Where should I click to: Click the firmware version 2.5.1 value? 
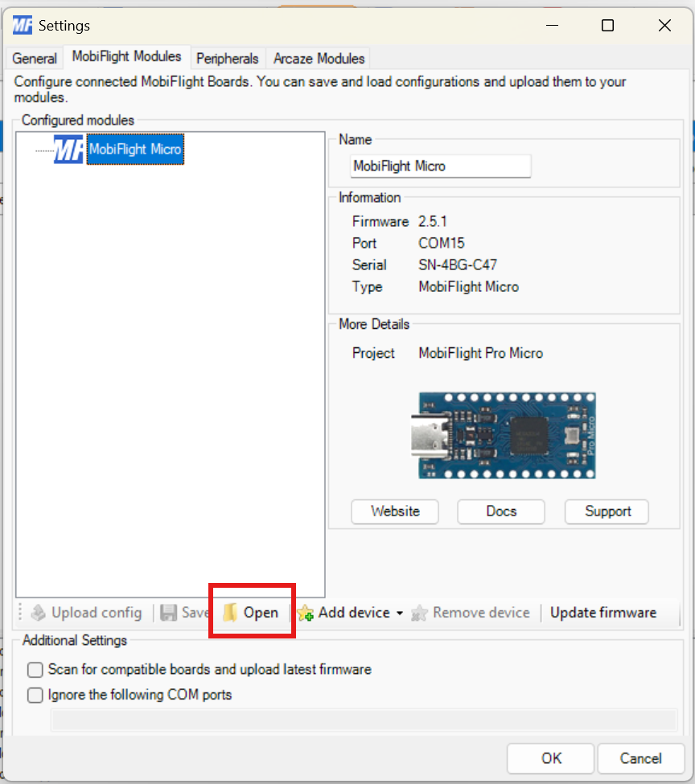coord(432,221)
